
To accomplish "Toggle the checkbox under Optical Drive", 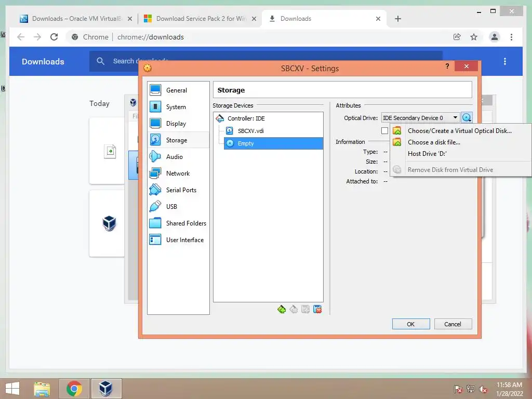I will [384, 130].
